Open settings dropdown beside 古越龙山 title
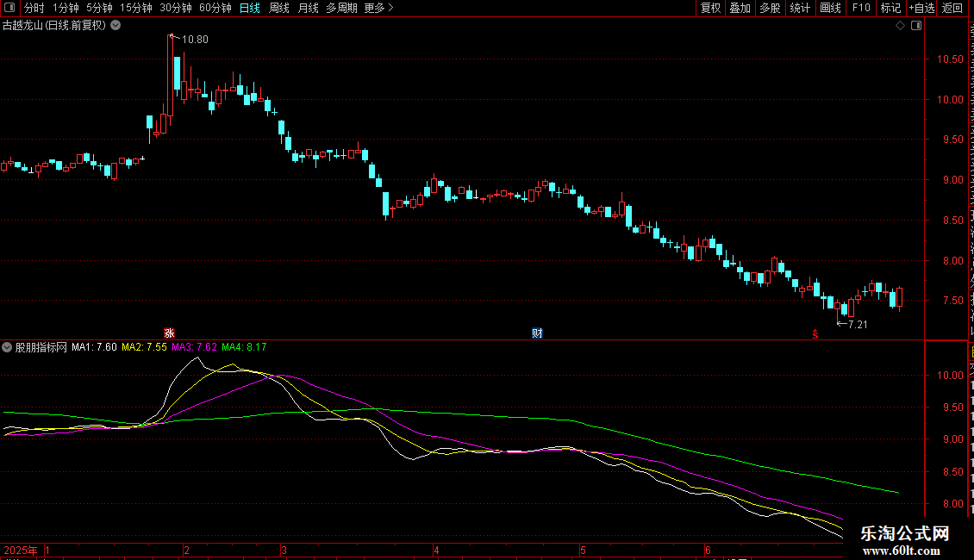 [116, 26]
